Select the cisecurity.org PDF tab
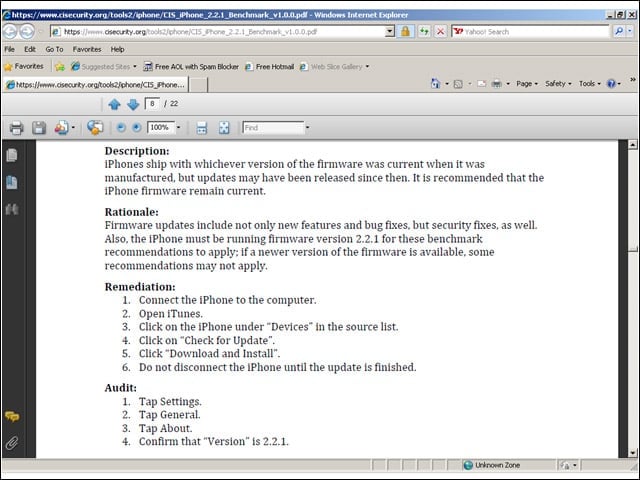 pyautogui.click(x=96, y=84)
